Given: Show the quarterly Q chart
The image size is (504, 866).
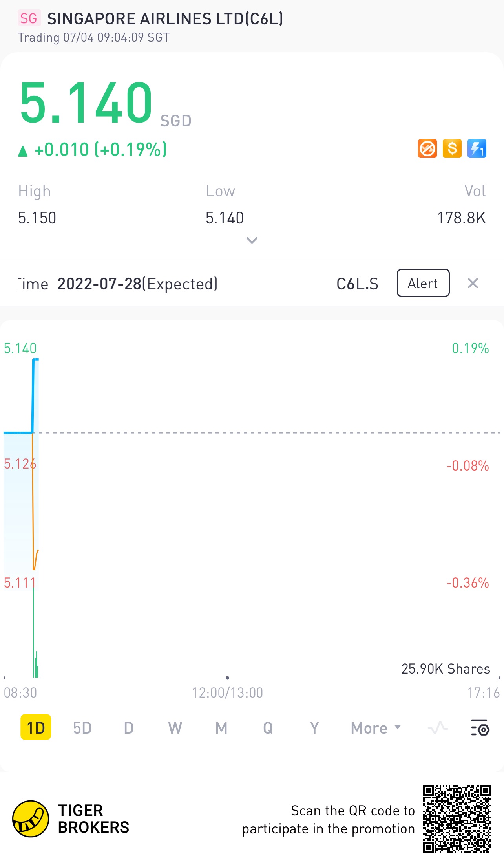Looking at the screenshot, I should point(268,728).
